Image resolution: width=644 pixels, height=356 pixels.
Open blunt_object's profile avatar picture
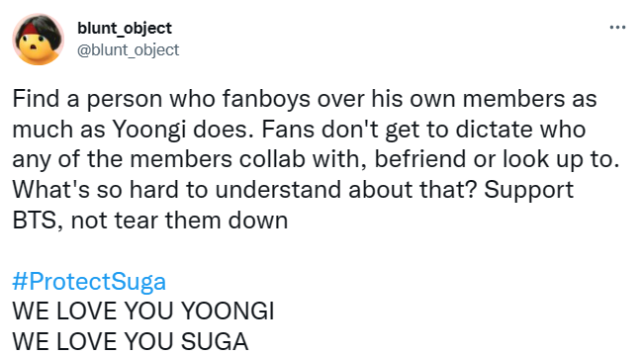(39, 39)
